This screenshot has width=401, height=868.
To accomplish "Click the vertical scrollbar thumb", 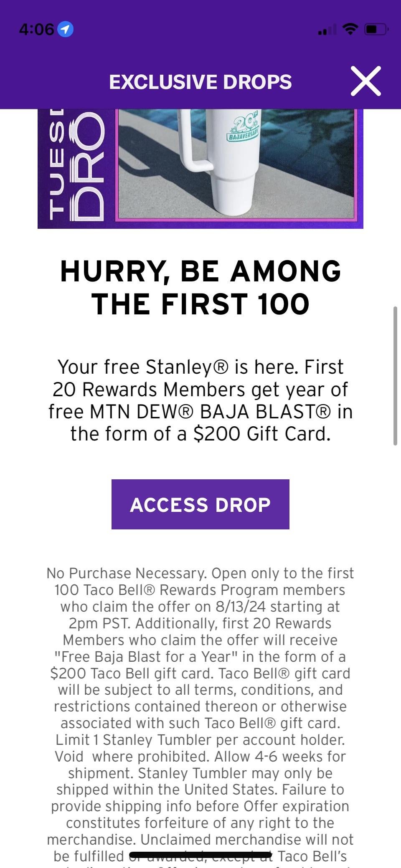I will point(395,376).
